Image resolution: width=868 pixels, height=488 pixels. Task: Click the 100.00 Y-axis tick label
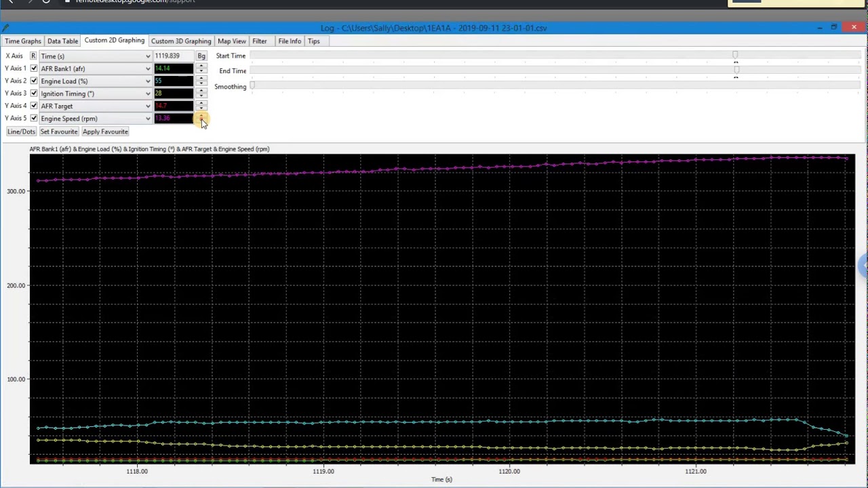point(16,380)
